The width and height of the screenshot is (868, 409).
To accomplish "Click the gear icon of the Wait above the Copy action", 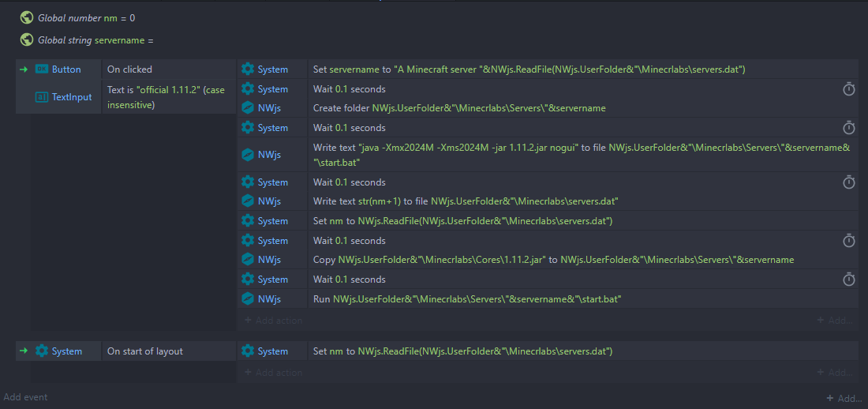I will 248,241.
